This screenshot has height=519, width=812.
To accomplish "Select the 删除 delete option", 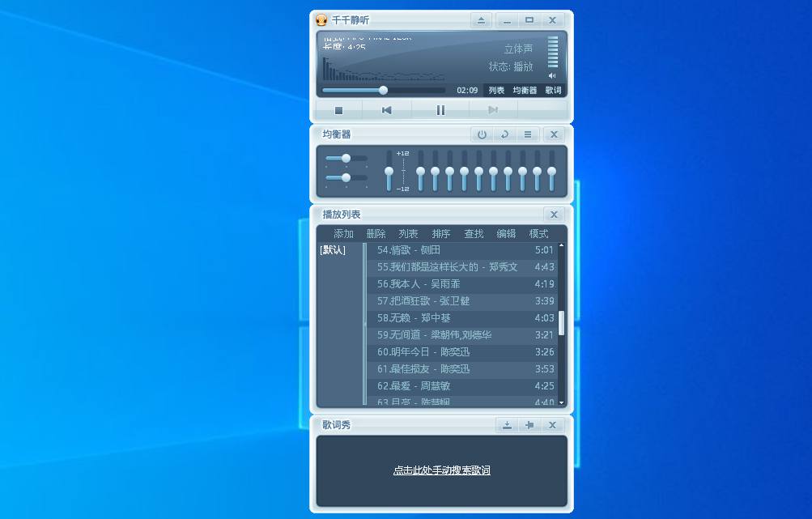I will pos(376,233).
